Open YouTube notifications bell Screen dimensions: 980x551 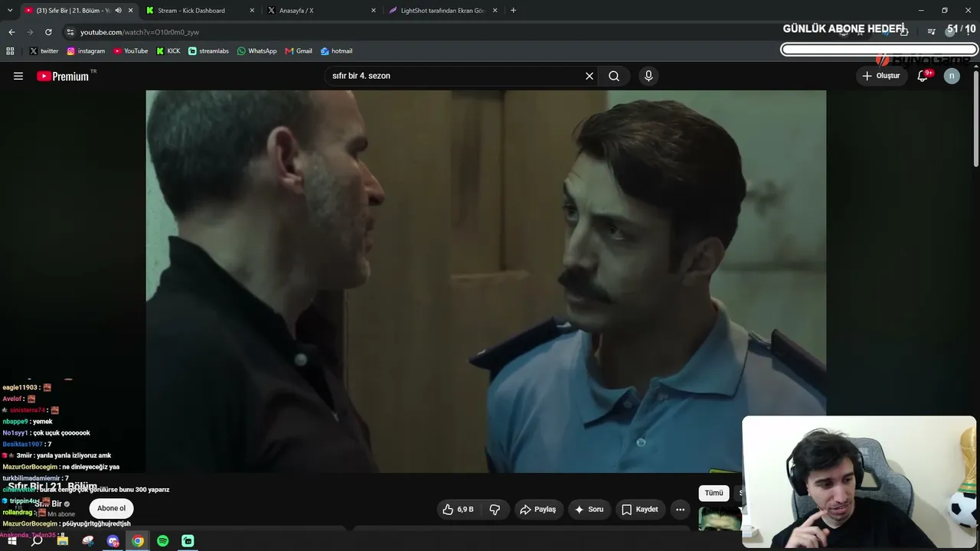coord(923,76)
